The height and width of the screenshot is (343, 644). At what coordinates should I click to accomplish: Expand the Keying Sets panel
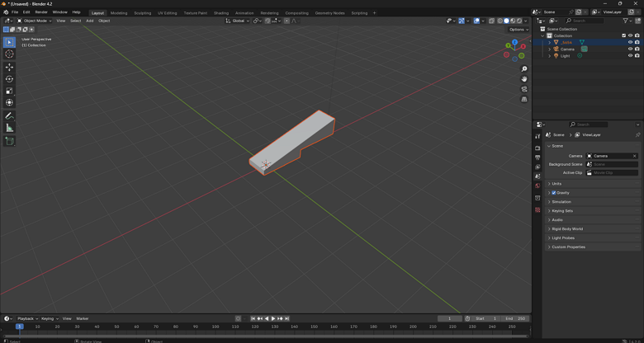(593, 211)
